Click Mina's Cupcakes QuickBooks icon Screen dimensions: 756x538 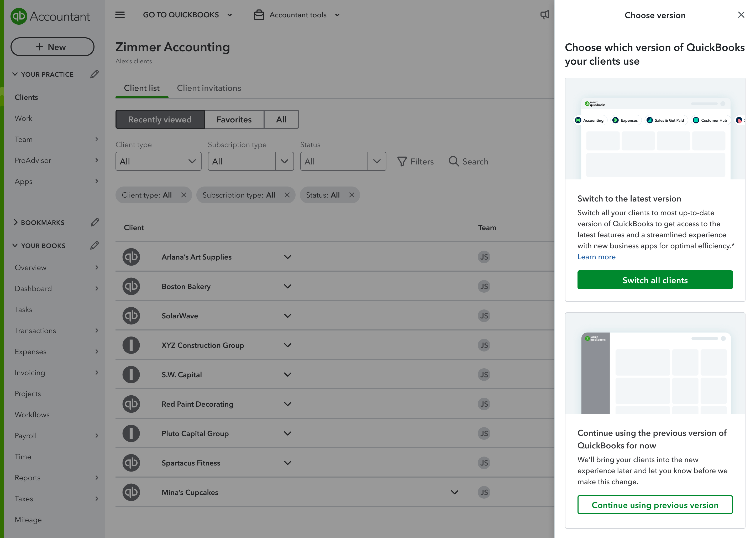[131, 492]
